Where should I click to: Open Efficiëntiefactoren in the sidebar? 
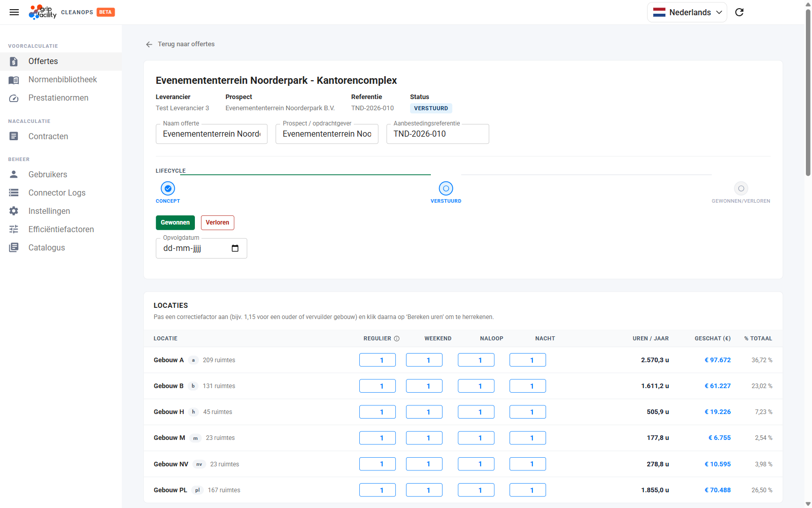(x=61, y=229)
